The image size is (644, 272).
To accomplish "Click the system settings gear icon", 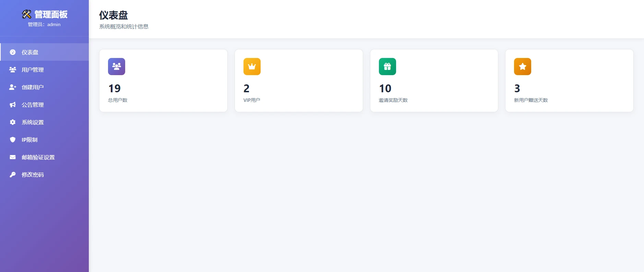I will (x=13, y=122).
